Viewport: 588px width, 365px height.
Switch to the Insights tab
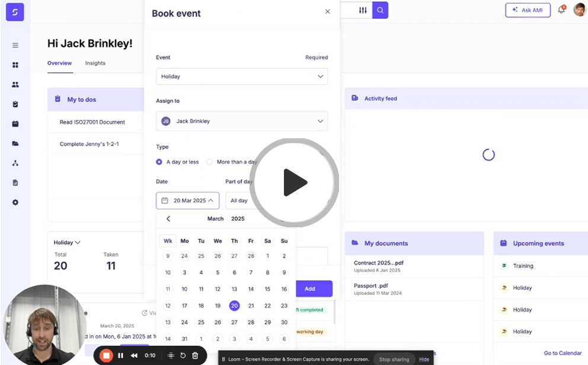pos(95,63)
